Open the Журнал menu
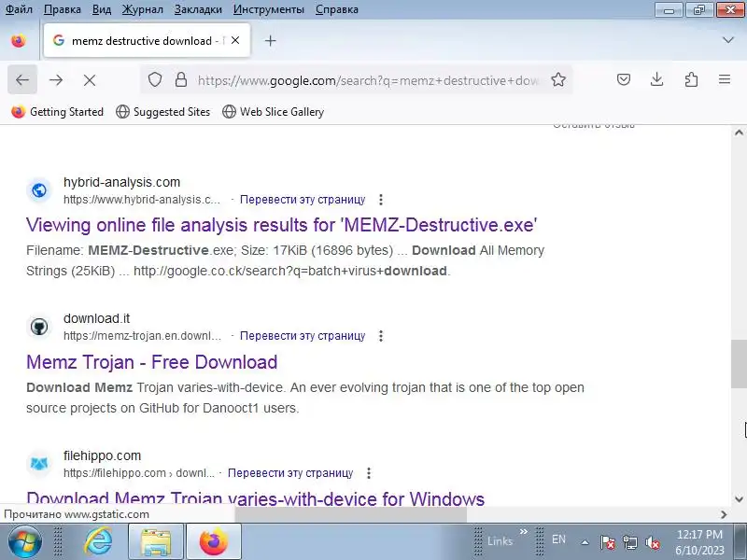The image size is (747, 560). 143,9
